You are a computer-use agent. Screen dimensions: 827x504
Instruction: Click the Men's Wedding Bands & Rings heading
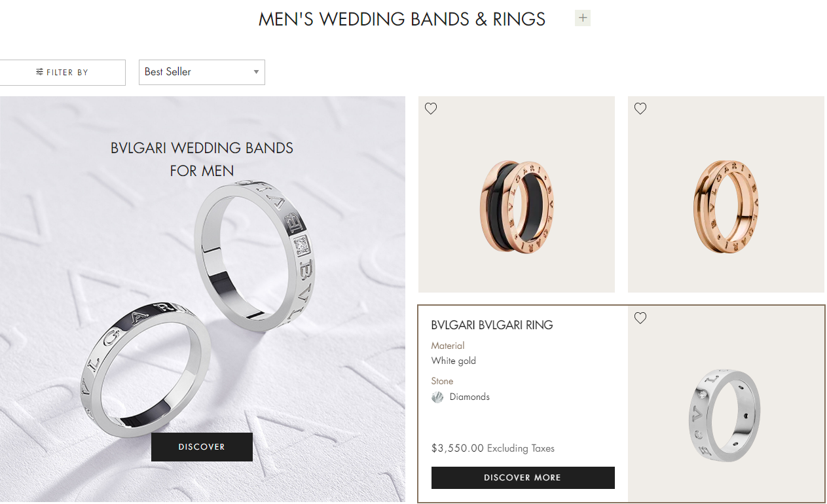point(402,19)
